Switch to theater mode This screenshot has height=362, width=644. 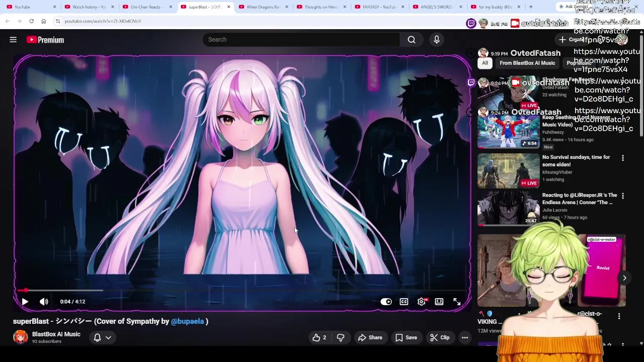click(x=439, y=302)
